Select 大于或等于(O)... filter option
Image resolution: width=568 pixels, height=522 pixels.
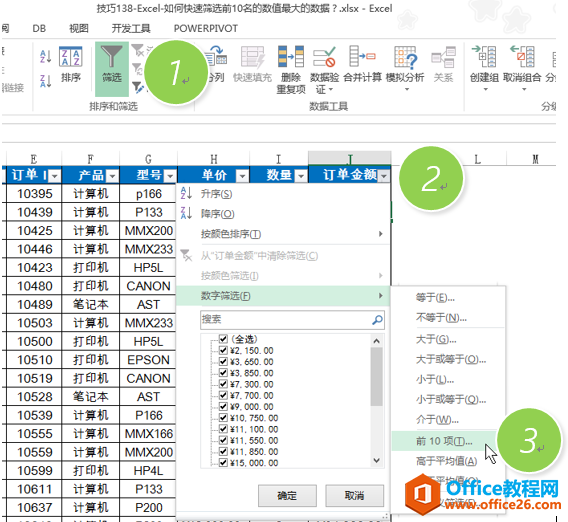[x=451, y=359]
